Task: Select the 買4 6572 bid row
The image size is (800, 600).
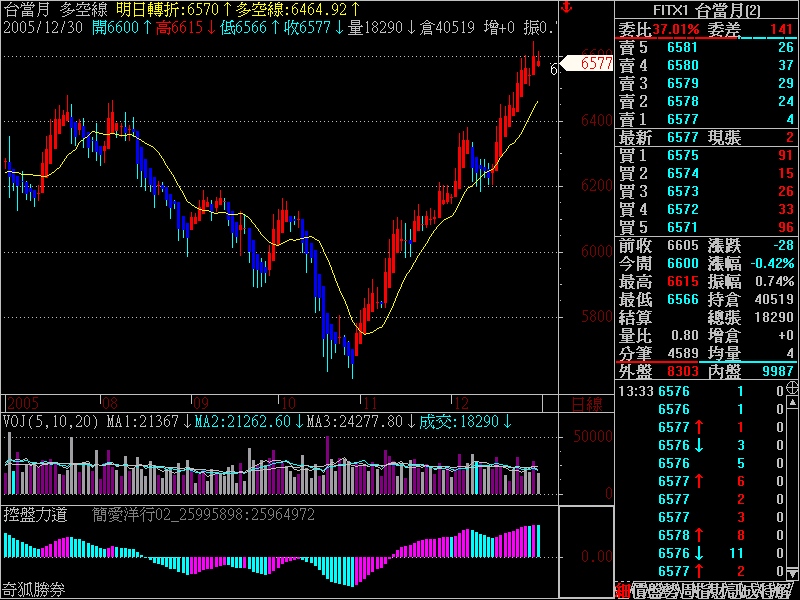Action: pyautogui.click(x=706, y=209)
